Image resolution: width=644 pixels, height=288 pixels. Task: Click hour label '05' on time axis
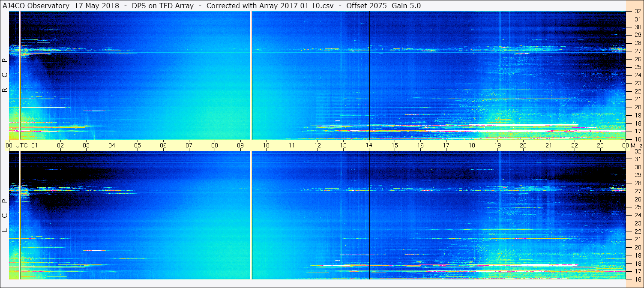click(x=138, y=145)
